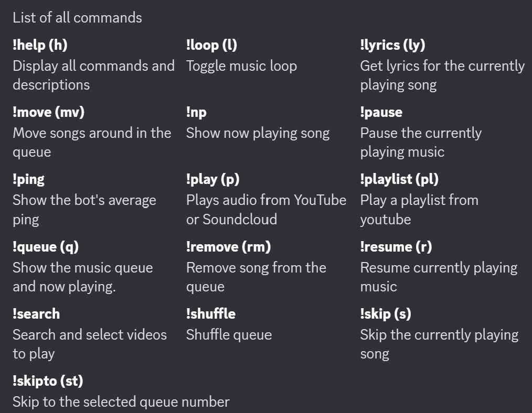This screenshot has width=532, height=413.
Task: Click the !playlist (pl) command name
Action: [x=399, y=179]
